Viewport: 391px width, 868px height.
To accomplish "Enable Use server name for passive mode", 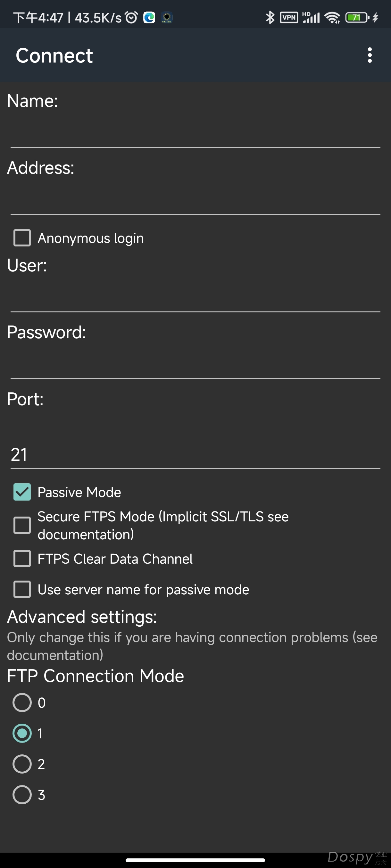I will [22, 589].
